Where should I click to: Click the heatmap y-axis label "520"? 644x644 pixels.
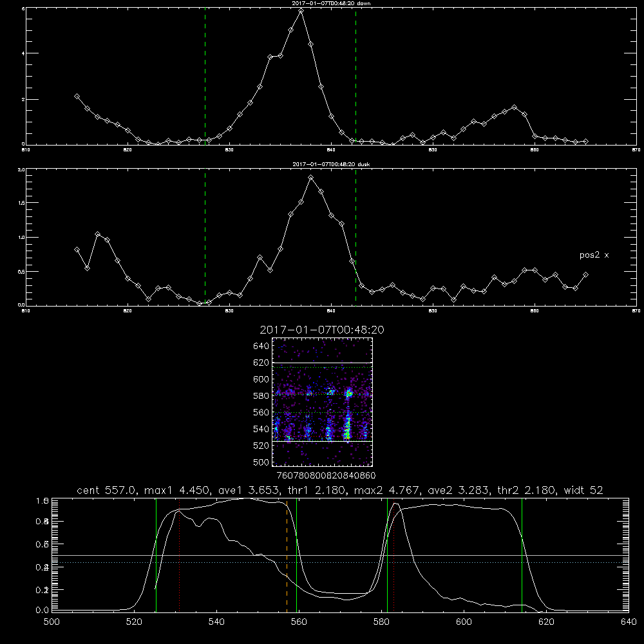point(261,446)
